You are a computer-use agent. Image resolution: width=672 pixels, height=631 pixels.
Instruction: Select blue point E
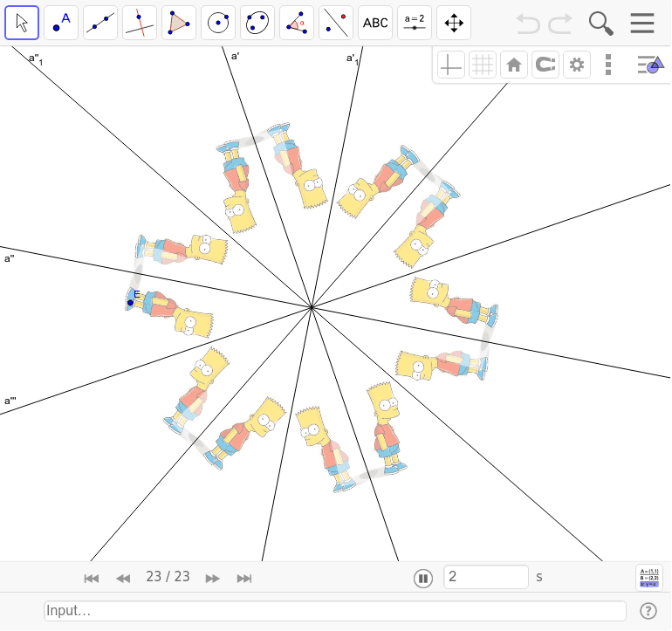[x=130, y=303]
